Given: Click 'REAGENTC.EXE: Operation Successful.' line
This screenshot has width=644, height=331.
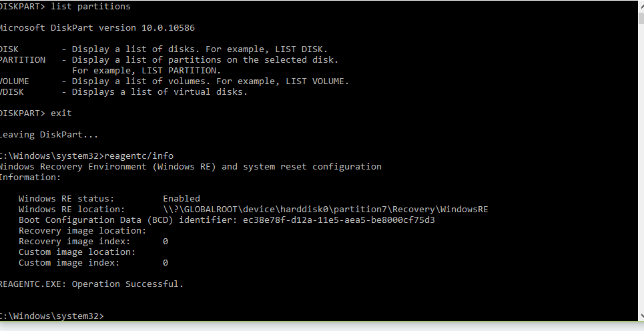Looking at the screenshot, I should (91, 284).
